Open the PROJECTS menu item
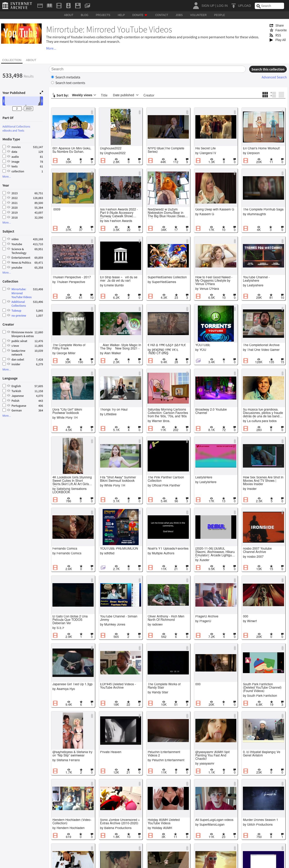Screen dimensions: 289x868 coord(103,15)
